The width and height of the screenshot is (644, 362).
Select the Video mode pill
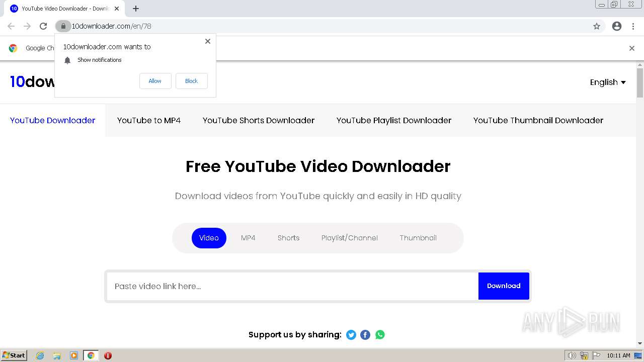tap(209, 238)
